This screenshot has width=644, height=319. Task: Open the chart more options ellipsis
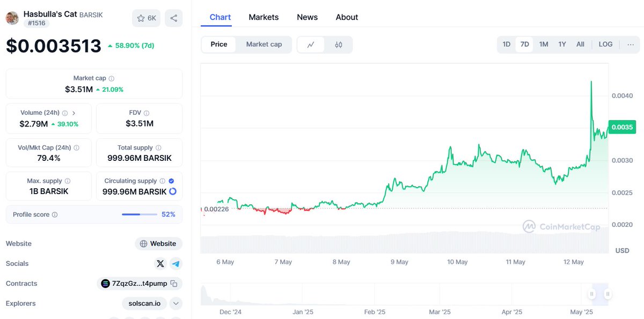click(x=630, y=44)
